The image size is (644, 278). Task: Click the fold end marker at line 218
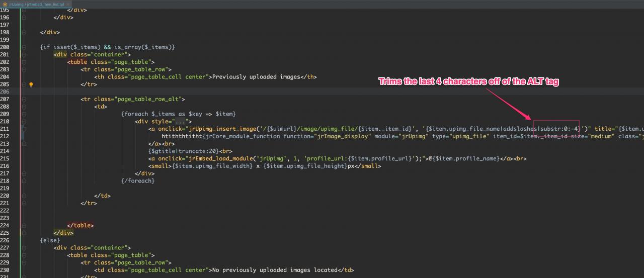(24, 181)
